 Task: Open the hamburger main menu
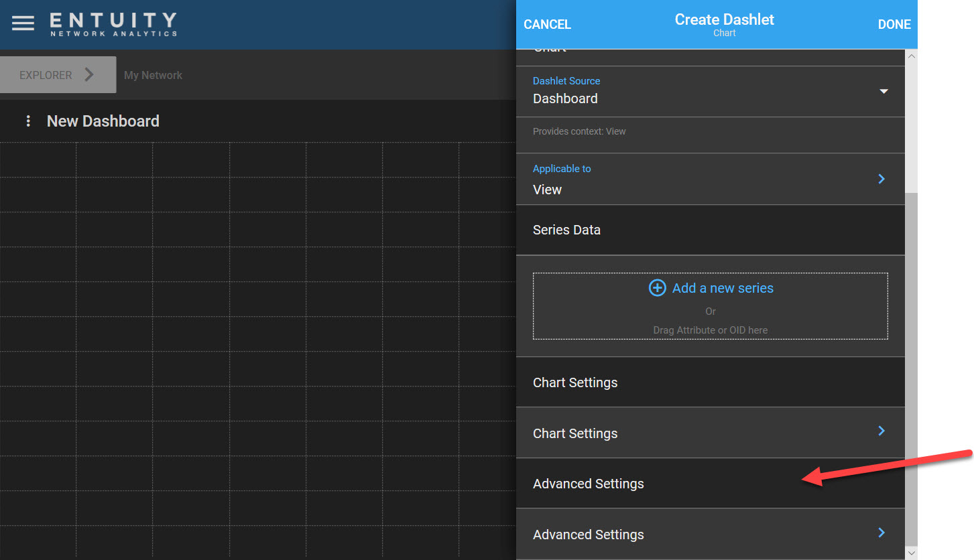coord(23,23)
